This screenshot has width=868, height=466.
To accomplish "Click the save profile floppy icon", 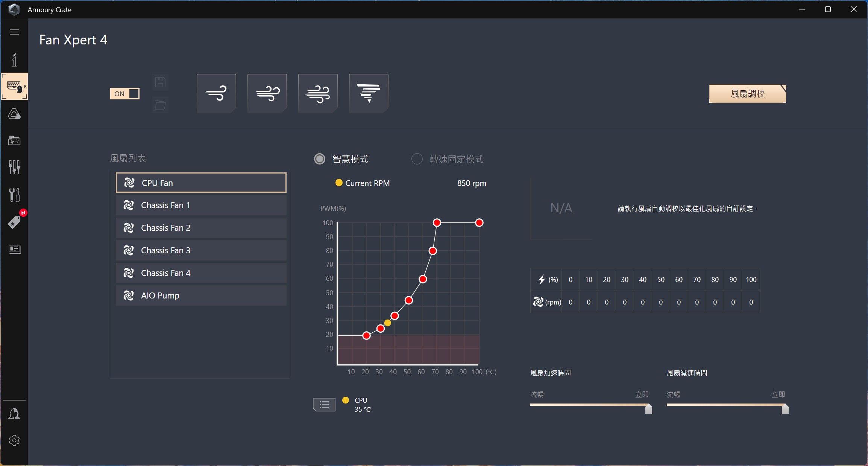I will click(x=160, y=82).
